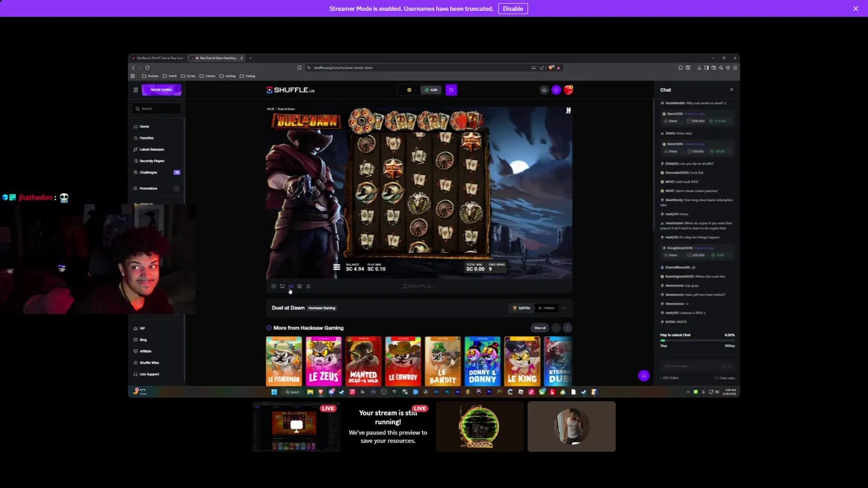Open the Donny & Danny game thumbnail
Viewport: 868px width, 488px height.
click(x=482, y=361)
